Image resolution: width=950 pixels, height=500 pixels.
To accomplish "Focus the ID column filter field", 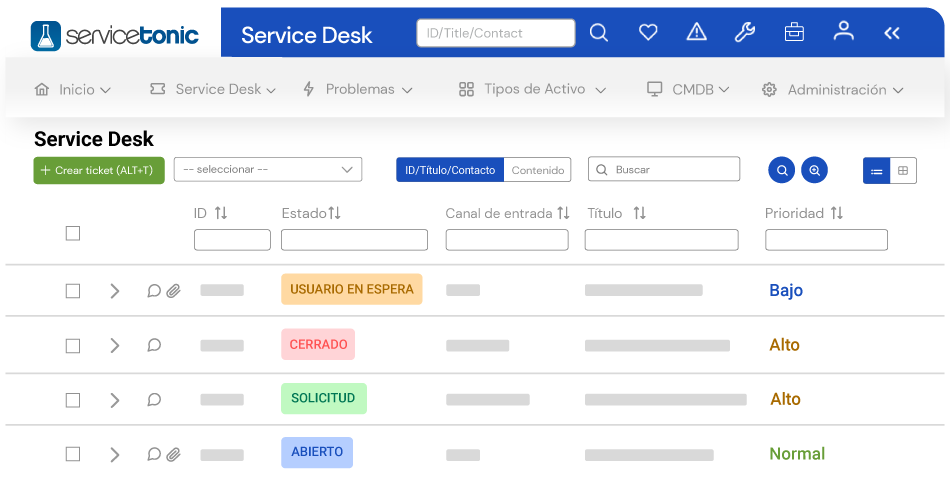I will [232, 240].
